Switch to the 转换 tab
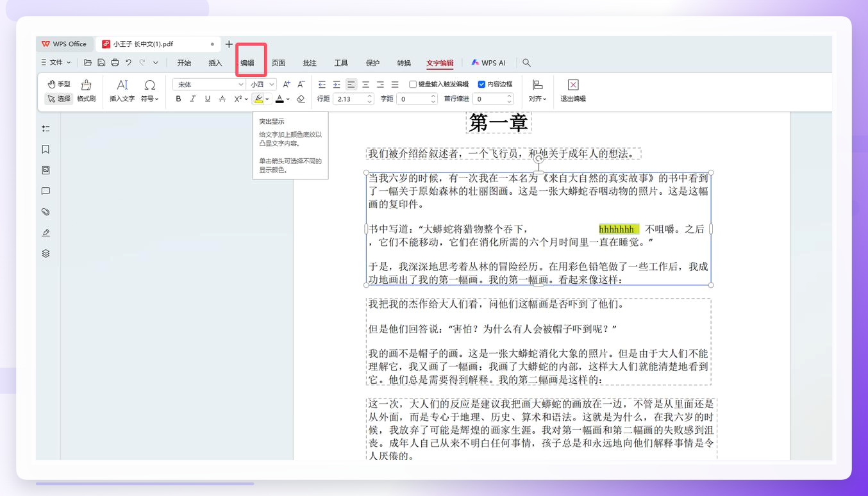This screenshot has height=496, width=868. [404, 63]
